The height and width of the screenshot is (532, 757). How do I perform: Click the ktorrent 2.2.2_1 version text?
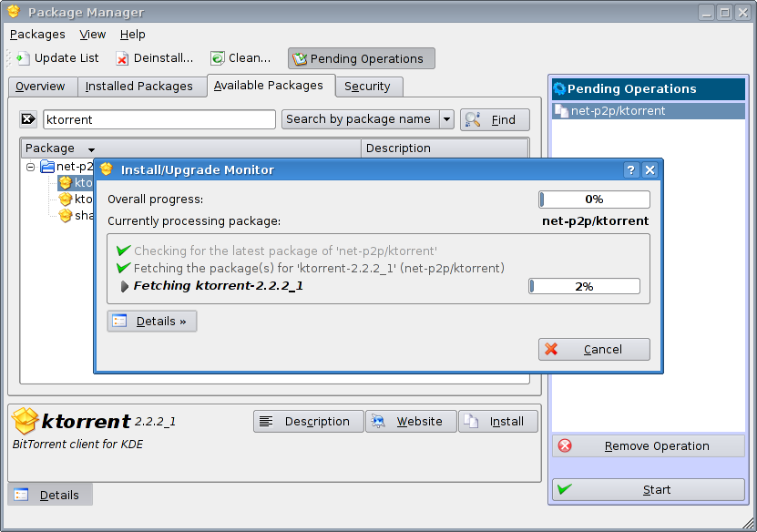click(x=155, y=422)
